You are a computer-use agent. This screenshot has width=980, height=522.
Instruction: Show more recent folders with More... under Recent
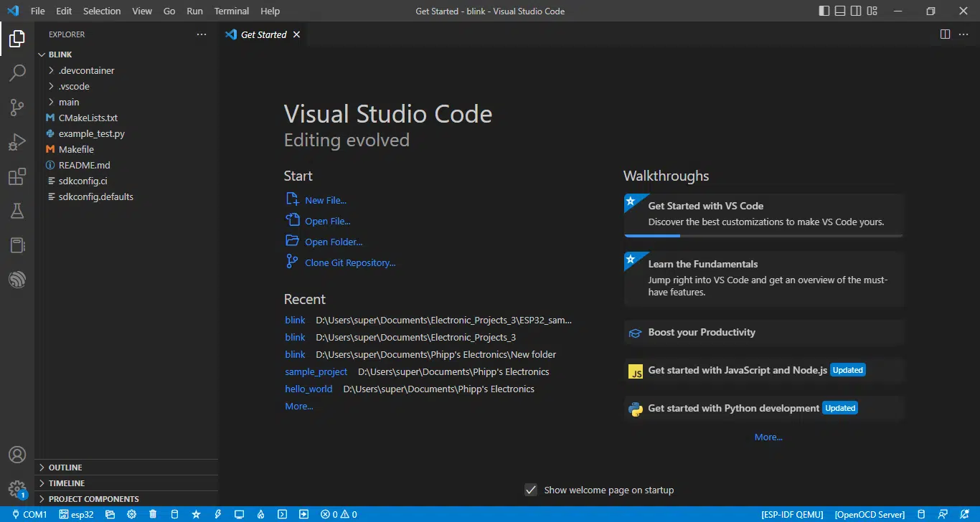(x=299, y=406)
